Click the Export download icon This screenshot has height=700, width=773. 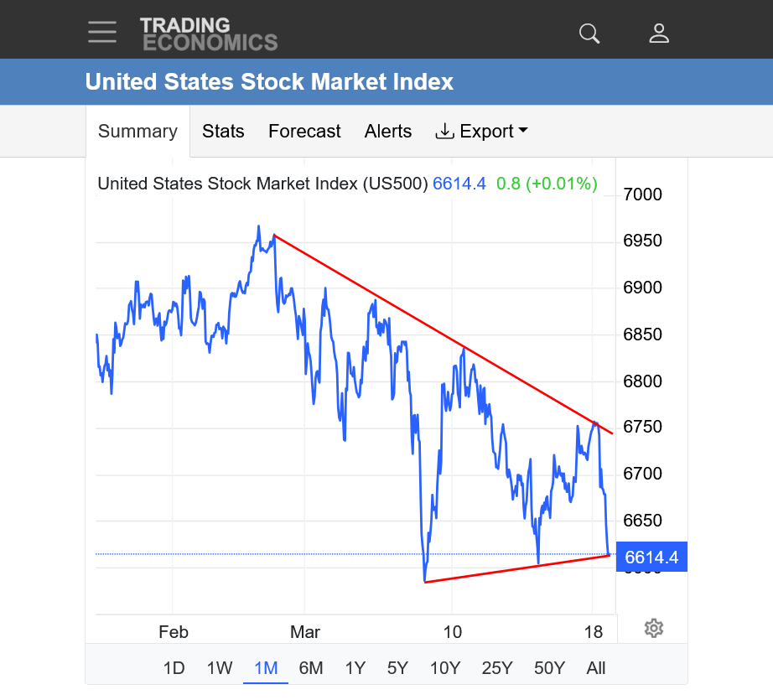444,132
